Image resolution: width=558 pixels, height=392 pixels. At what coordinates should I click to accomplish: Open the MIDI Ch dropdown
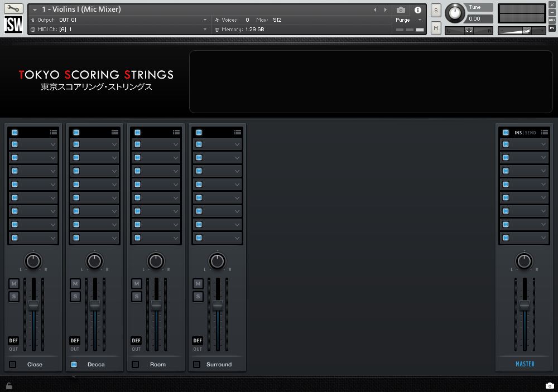coord(119,29)
